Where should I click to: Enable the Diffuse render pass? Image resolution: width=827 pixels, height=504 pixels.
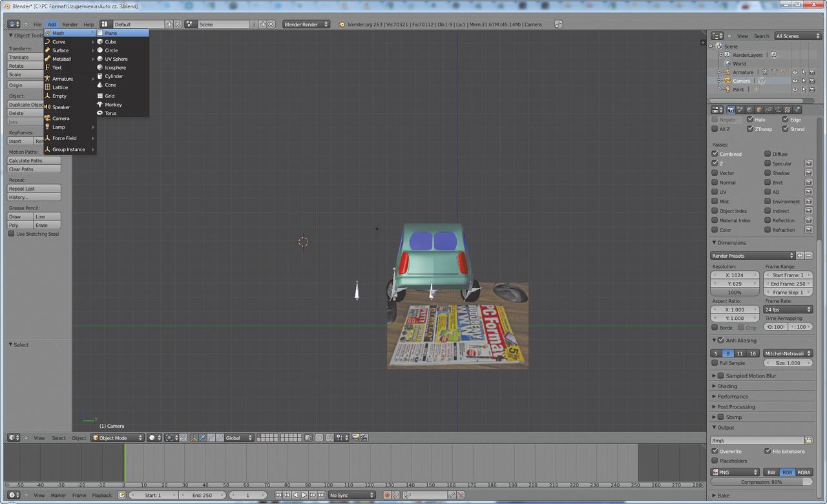[768, 154]
